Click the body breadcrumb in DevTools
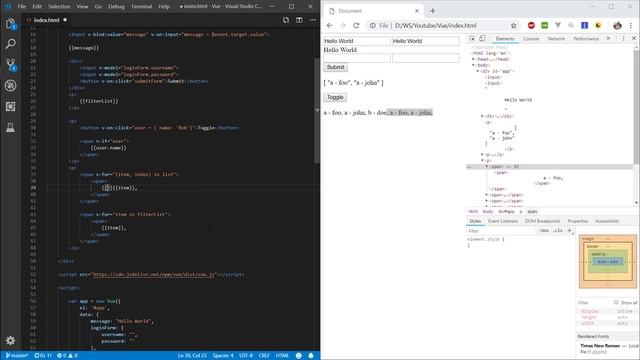The width and height of the screenshot is (640, 360). coord(488,212)
